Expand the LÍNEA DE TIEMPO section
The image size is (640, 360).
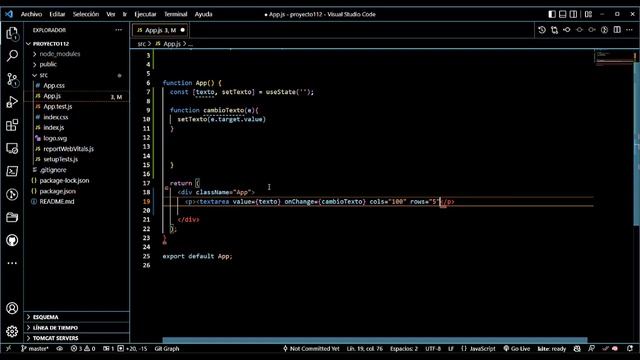pos(55,327)
